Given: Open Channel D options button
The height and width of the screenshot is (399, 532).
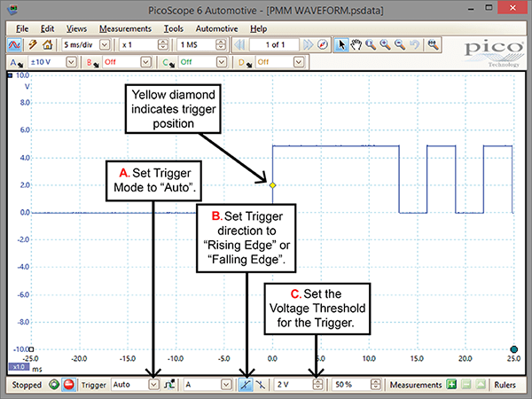Looking at the screenshot, I should click(x=245, y=63).
